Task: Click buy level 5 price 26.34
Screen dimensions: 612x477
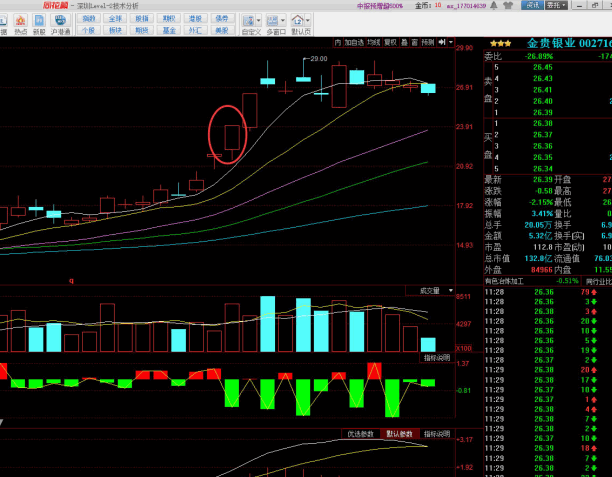Action: (543, 169)
